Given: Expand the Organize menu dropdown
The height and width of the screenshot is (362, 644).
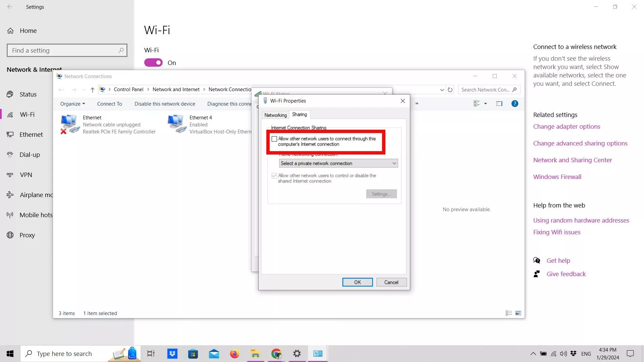Looking at the screenshot, I should click(72, 104).
